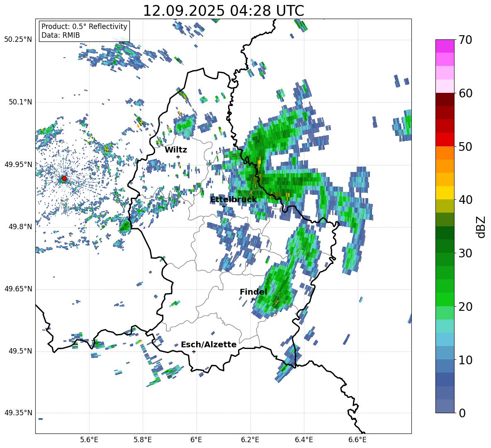
Task: Click the 6.4°E longitude label
Action: (x=304, y=440)
